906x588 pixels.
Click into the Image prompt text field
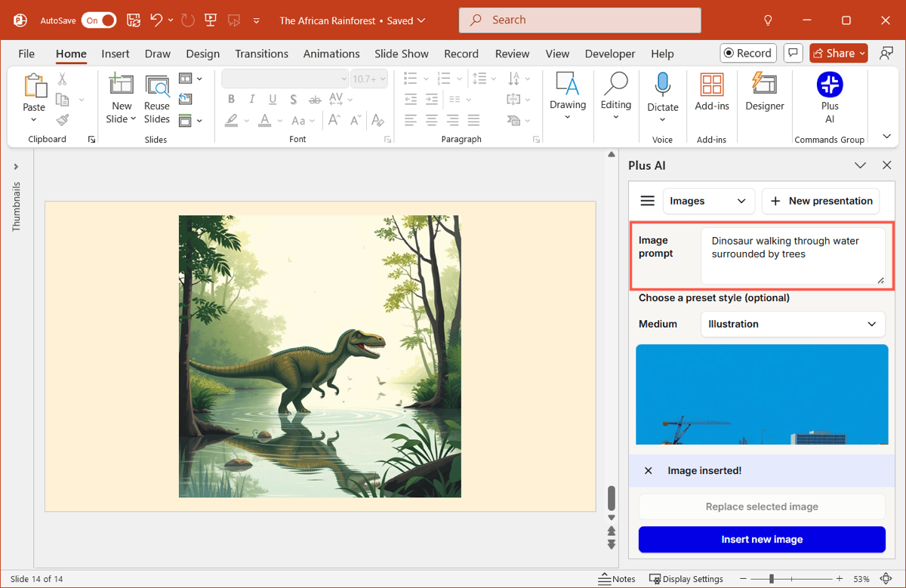click(791, 255)
